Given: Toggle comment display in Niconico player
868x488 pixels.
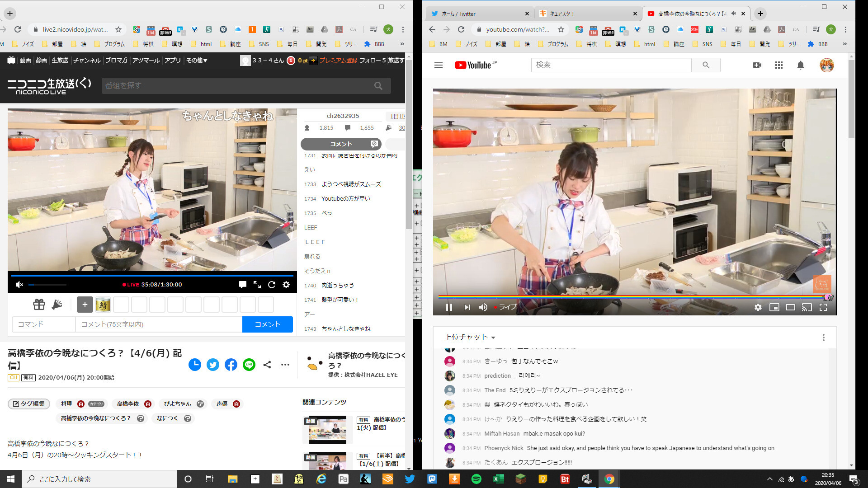Looking at the screenshot, I should click(x=243, y=285).
